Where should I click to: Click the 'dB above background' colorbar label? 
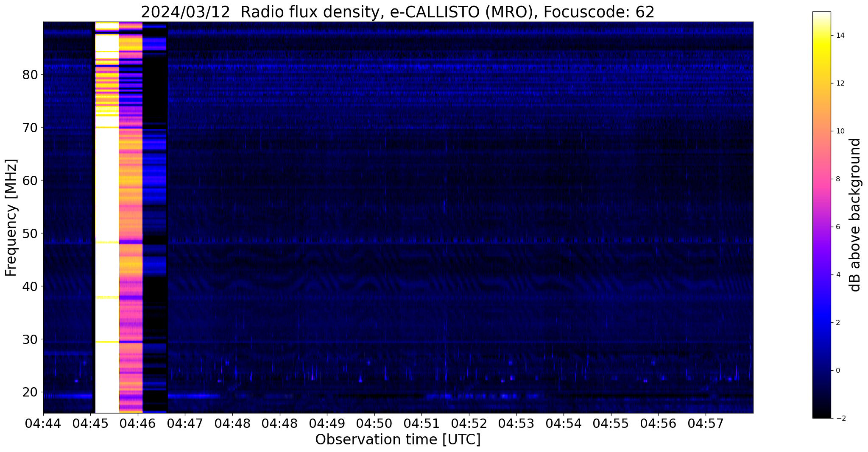[x=855, y=215]
